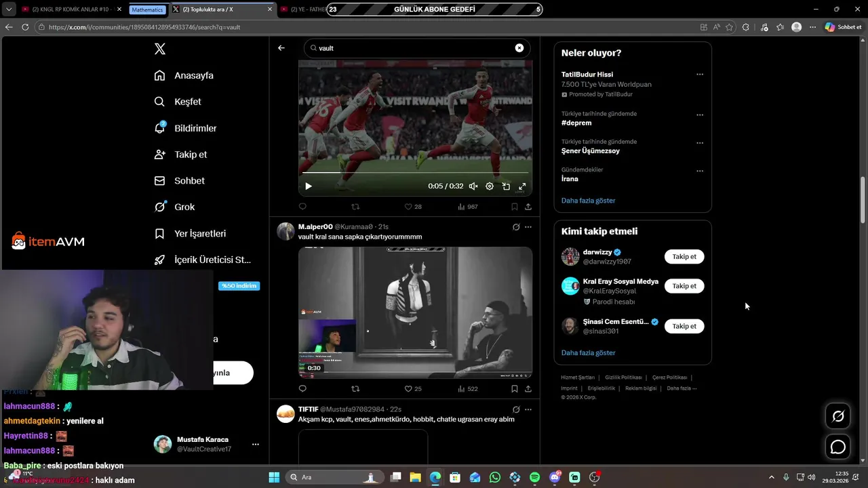Follow Şinasi Cem Esentü account

coord(684,326)
